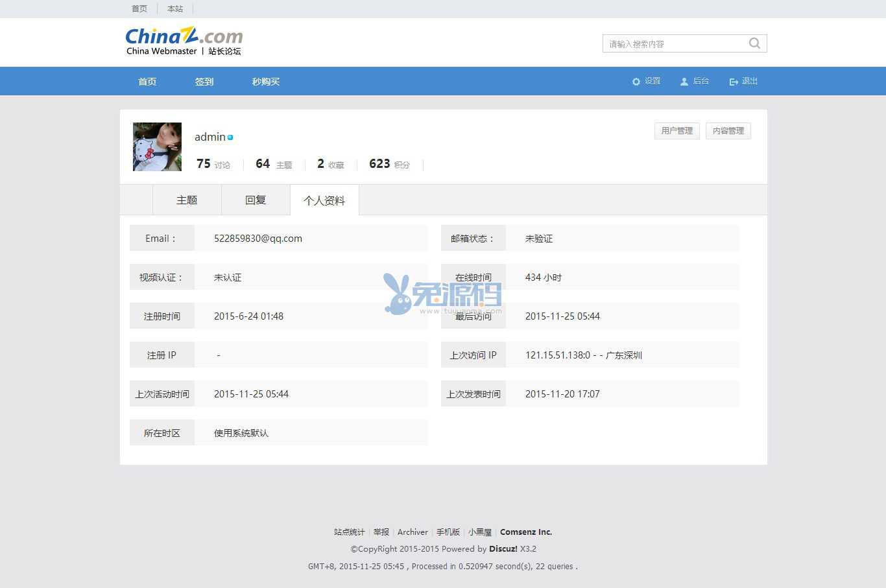Click the 75 讨论 count
Viewport: 886px width, 588px height.
click(213, 164)
